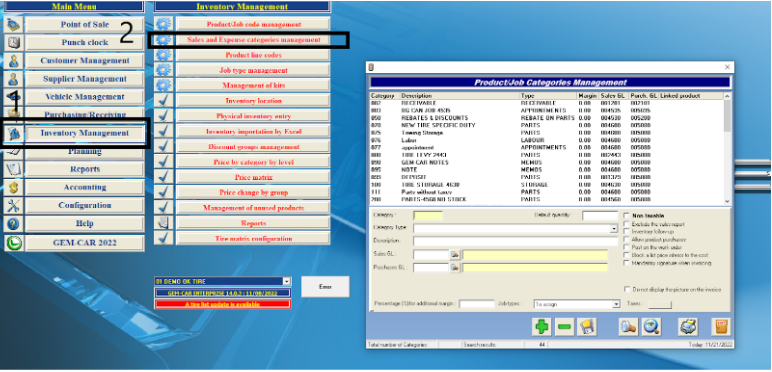The image size is (772, 372).
Task: Click the Point of Sale cash register icon
Action: (13, 25)
